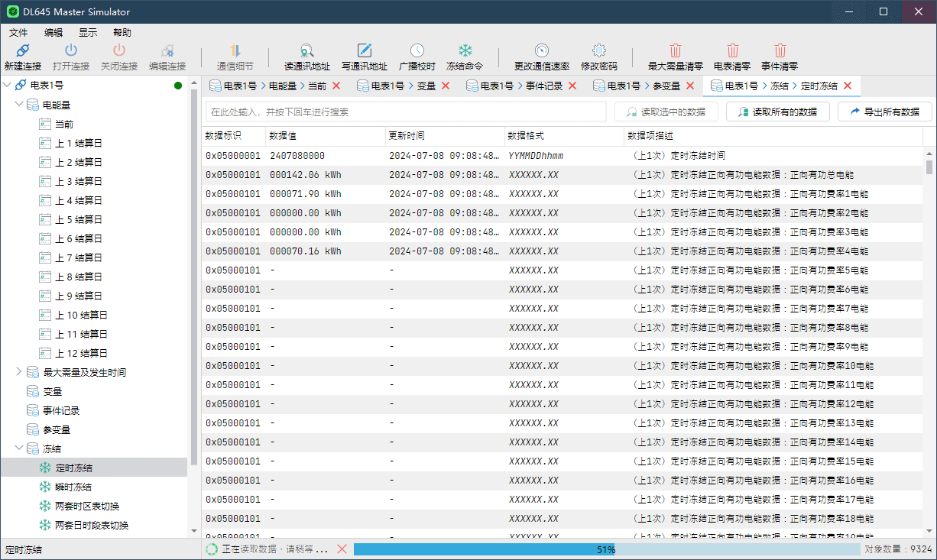This screenshot has width=937, height=560.
Task: Click the 新建连接 link icon in toolbar
Action: point(23,50)
